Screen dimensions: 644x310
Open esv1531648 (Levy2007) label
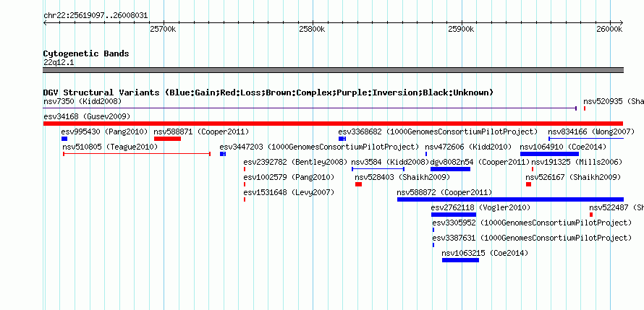click(x=289, y=192)
